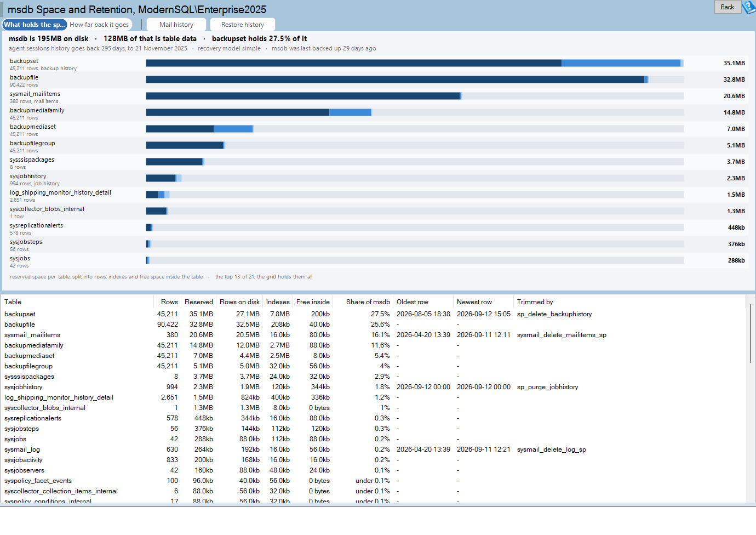This screenshot has height=535, width=756.
Task: Select the syscollector_blobs_internal grid row
Action: tap(374, 408)
